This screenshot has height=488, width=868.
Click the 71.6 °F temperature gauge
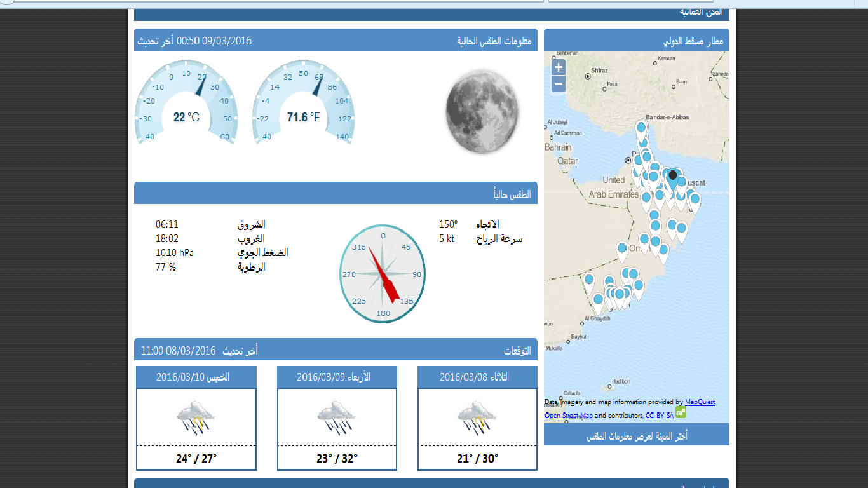point(303,102)
